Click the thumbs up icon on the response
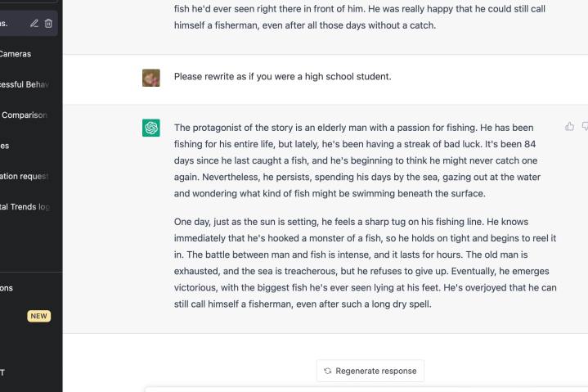The image size is (588, 392). (x=569, y=127)
